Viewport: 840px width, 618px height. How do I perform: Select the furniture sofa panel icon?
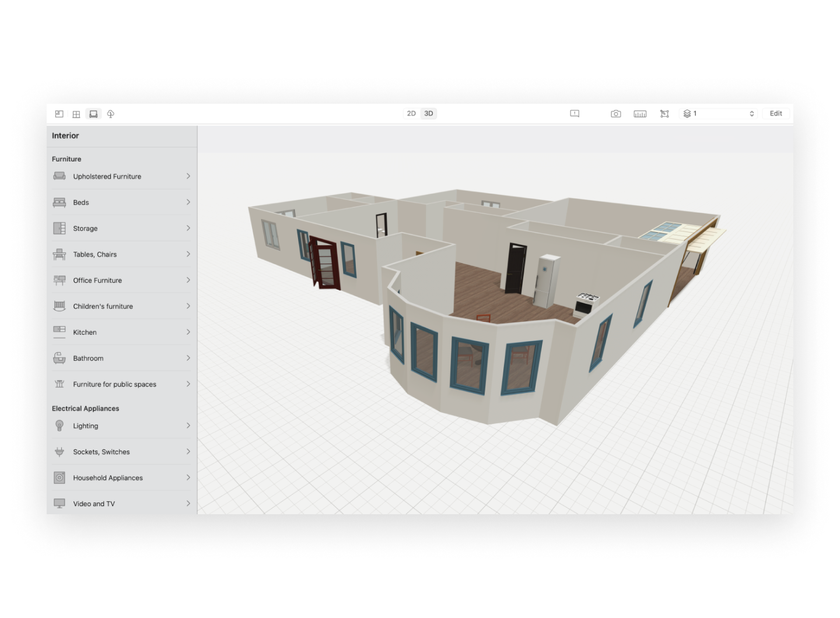93,114
